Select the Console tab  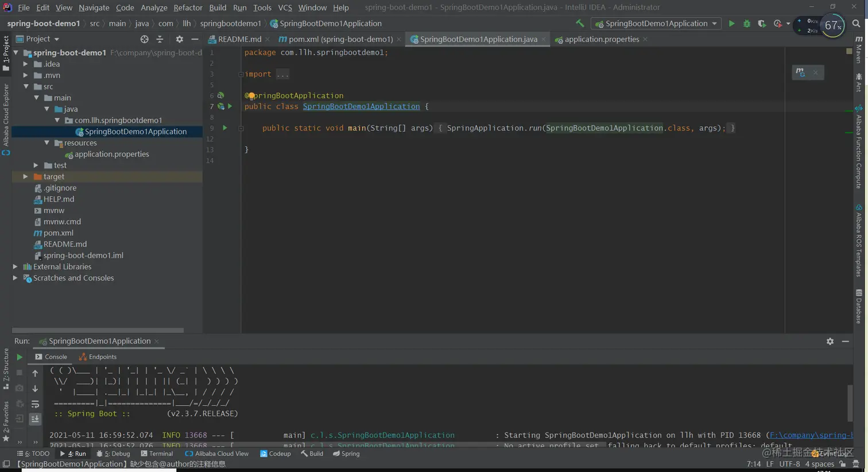51,357
